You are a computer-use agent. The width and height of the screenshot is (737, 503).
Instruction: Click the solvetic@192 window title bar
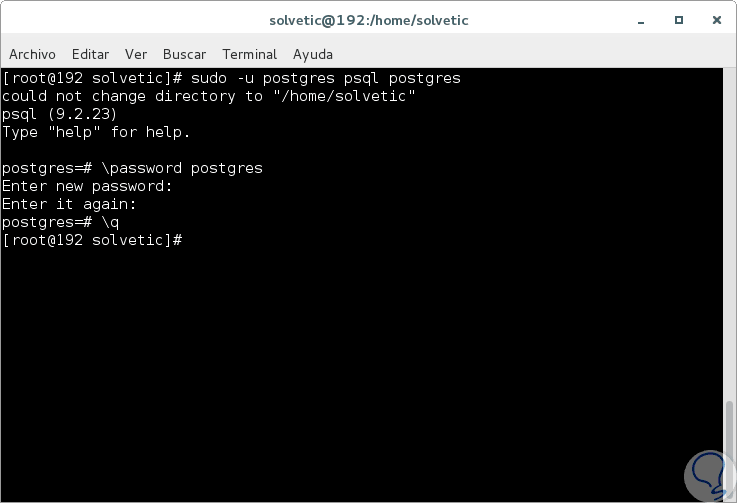(x=368, y=20)
